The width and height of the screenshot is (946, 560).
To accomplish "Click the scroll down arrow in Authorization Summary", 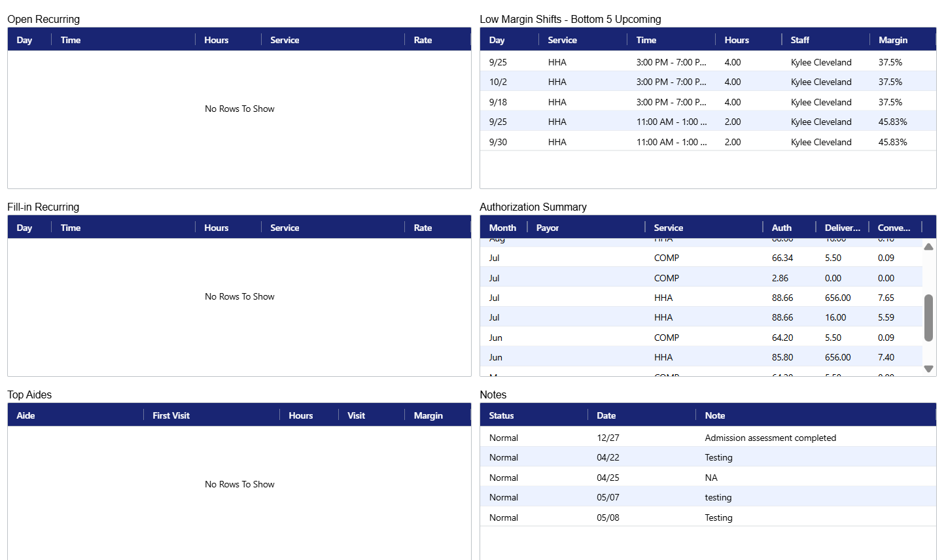I will (x=928, y=369).
